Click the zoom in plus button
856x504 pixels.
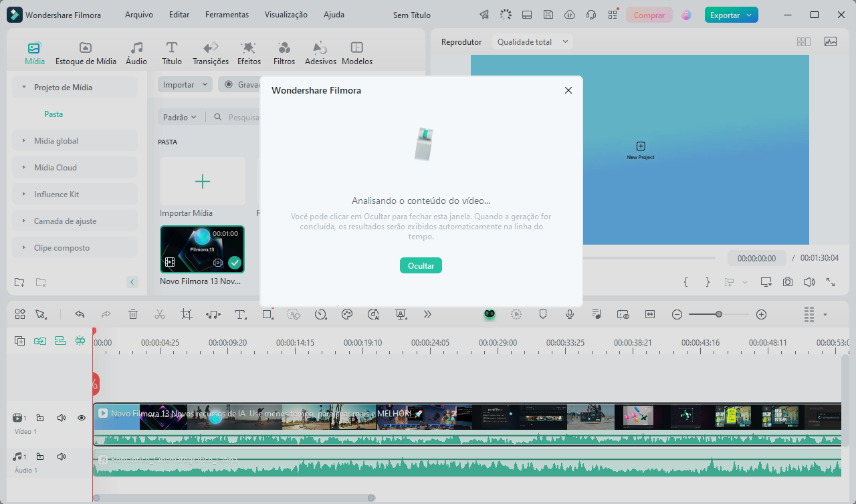(761, 314)
